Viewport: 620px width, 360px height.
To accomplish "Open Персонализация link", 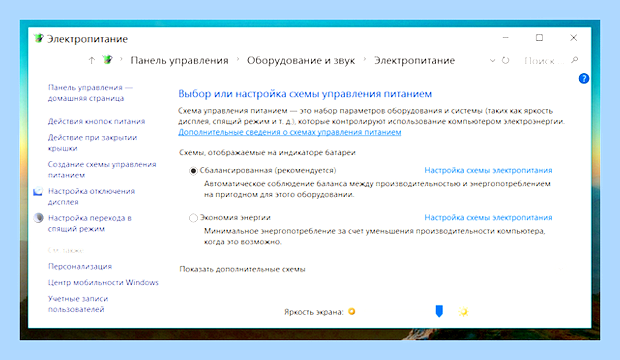I will 80,266.
